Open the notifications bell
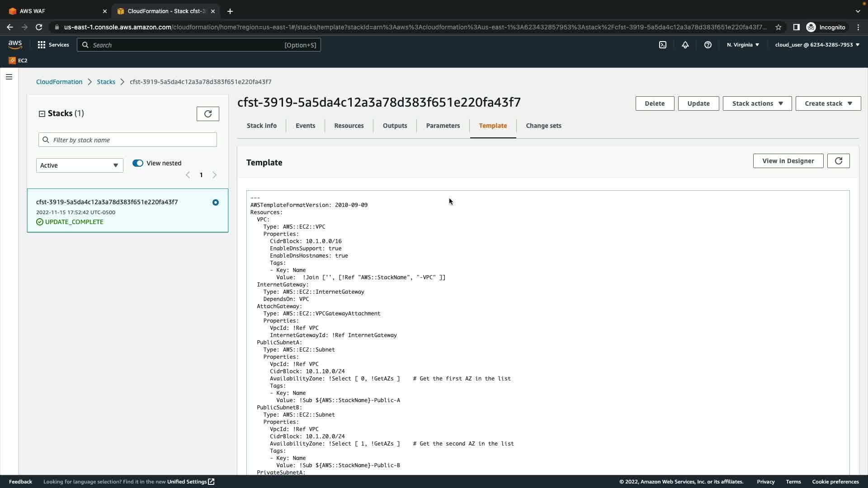868x488 pixels. 685,45
